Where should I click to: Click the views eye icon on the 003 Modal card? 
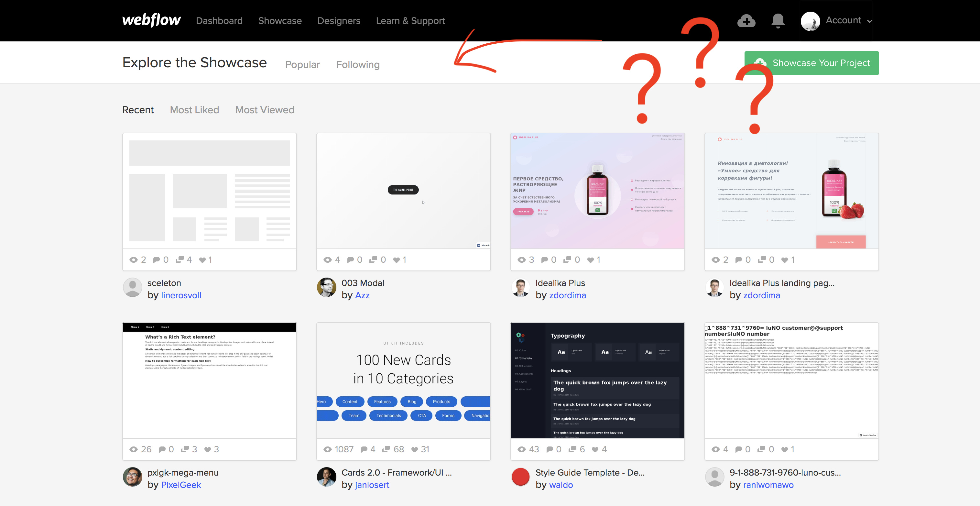tap(327, 260)
